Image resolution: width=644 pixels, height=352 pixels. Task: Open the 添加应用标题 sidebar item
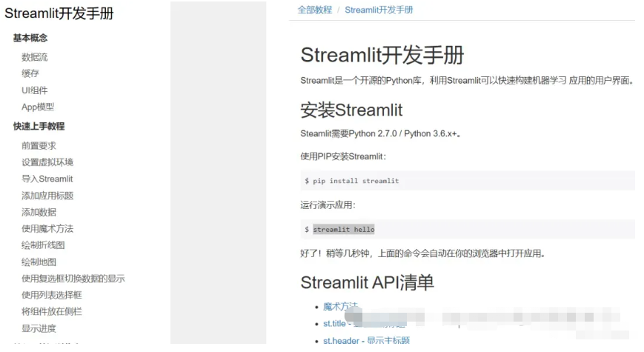47,196
